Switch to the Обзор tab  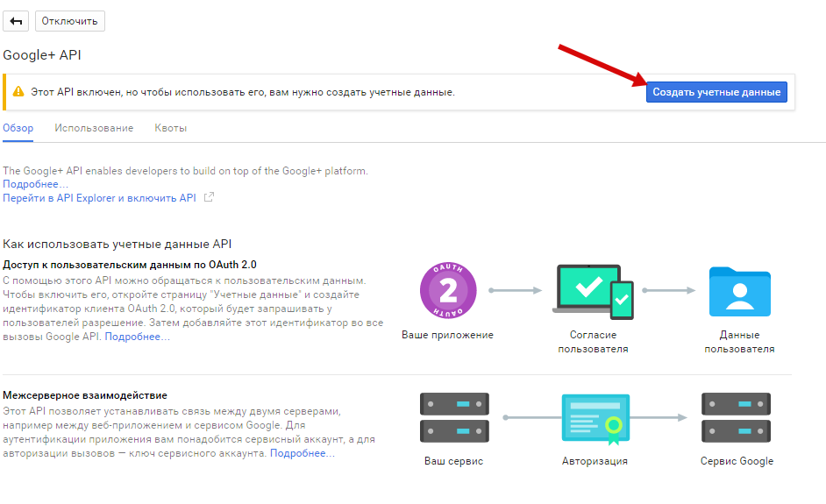18,128
